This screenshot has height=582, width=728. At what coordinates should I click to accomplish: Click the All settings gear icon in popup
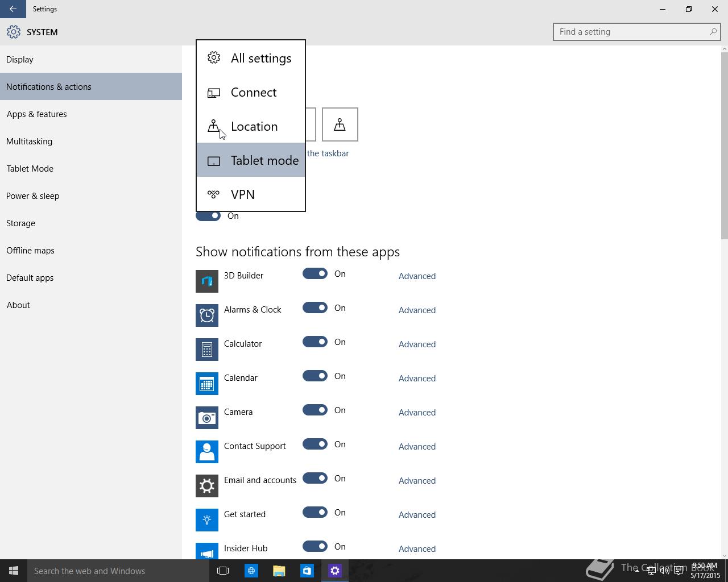214,58
